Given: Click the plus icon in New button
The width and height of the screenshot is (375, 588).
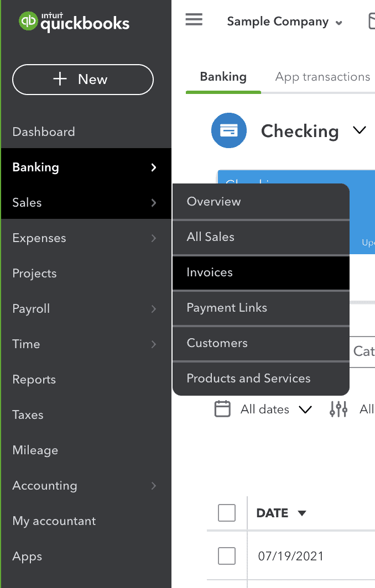Looking at the screenshot, I should 60,79.
